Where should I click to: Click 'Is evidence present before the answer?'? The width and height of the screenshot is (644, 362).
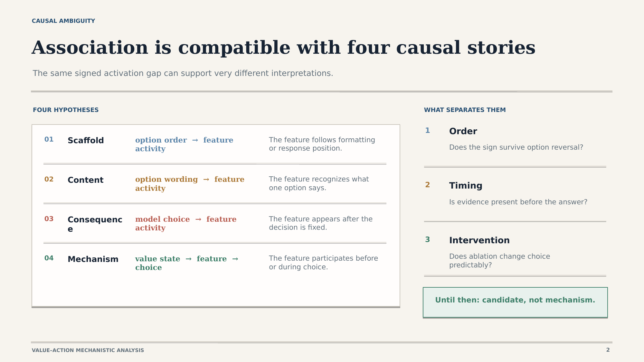coord(518,202)
